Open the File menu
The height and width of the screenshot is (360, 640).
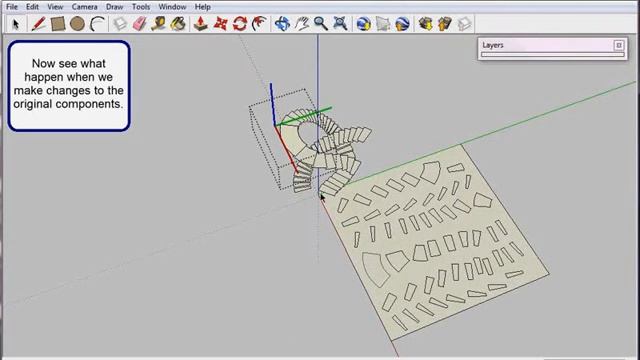point(12,7)
